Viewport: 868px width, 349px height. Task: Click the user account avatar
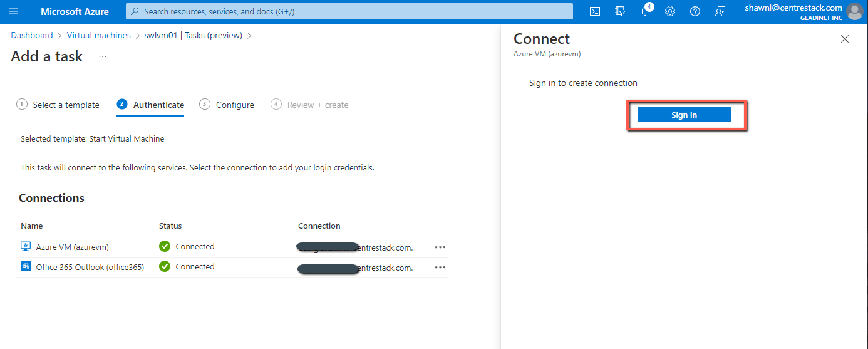click(854, 11)
